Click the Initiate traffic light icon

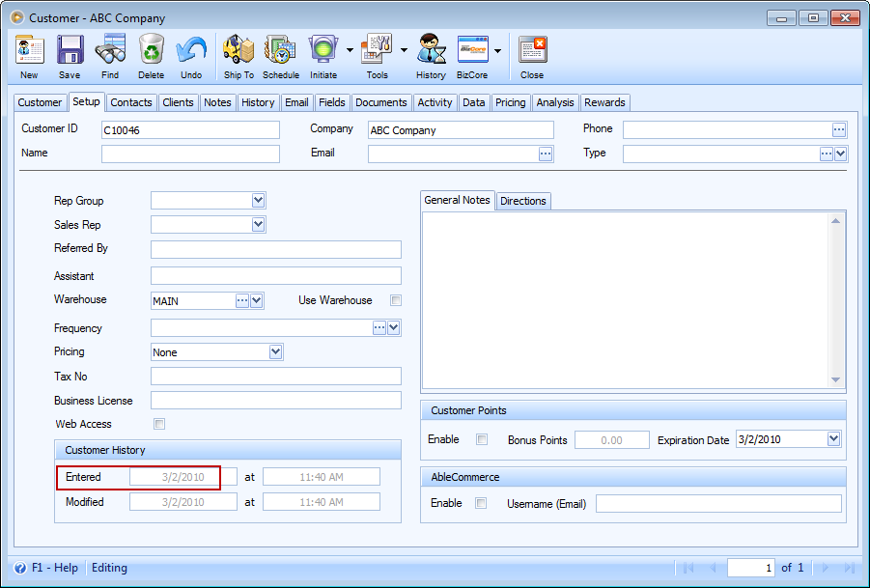click(323, 50)
